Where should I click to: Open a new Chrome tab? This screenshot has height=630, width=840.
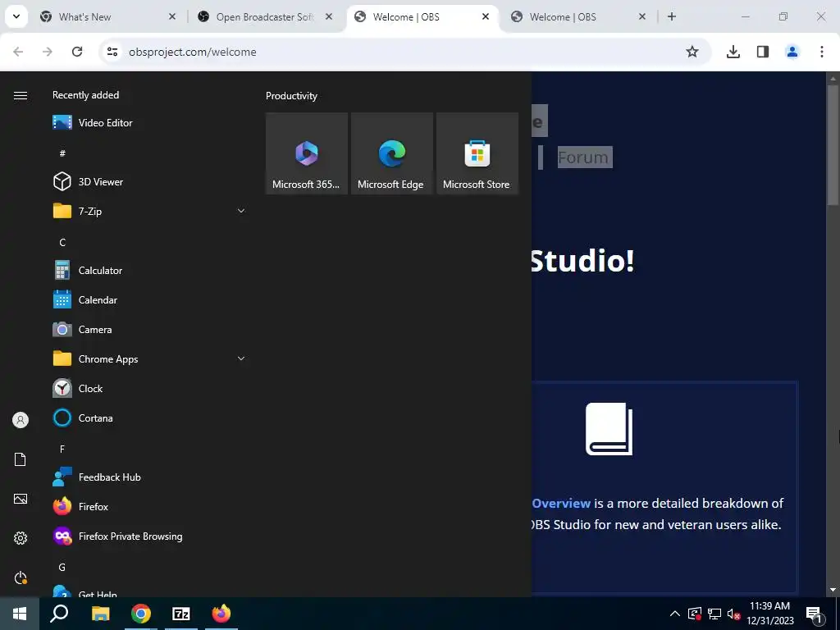point(672,17)
